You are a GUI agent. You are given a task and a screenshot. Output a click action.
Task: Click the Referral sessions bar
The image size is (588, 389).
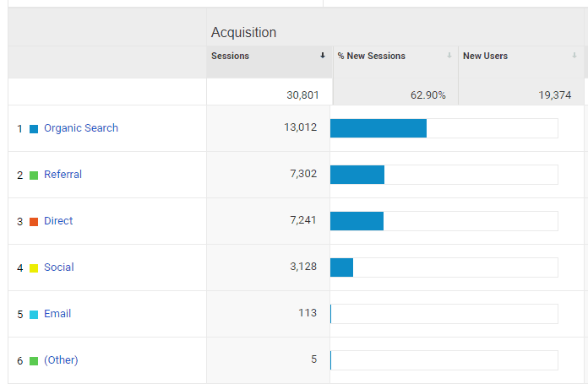tap(444, 175)
